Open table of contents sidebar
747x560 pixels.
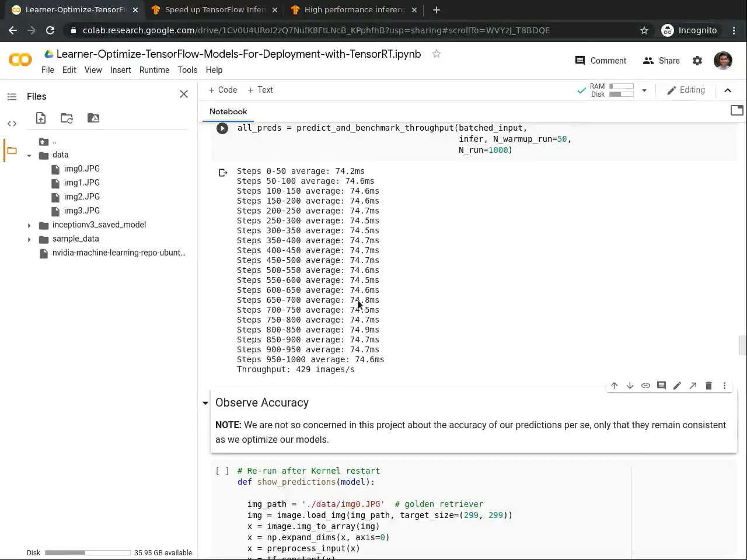(12, 97)
